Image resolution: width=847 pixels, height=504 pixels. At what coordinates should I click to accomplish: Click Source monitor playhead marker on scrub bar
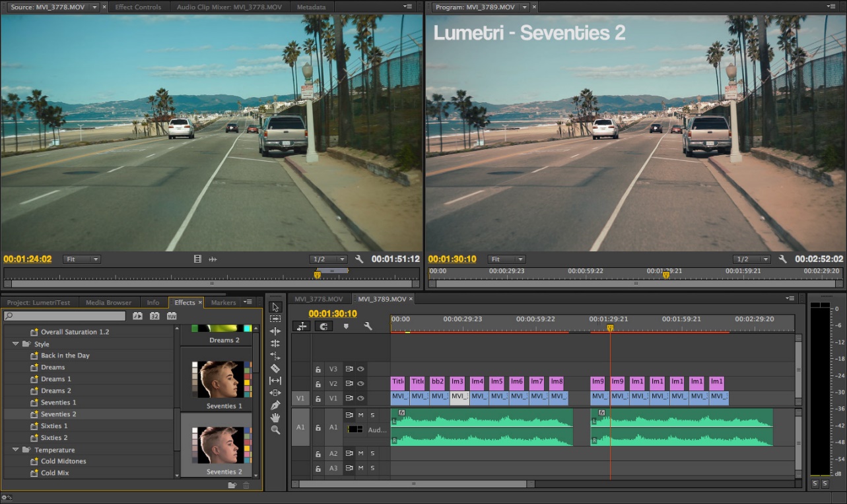tap(317, 275)
